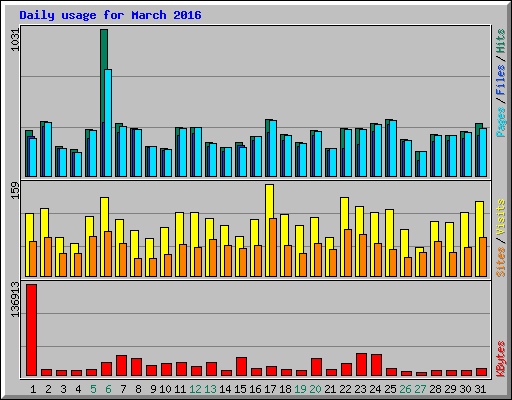This screenshot has width=512, height=400.
Task: Click the green day label 27
Action: [420, 389]
